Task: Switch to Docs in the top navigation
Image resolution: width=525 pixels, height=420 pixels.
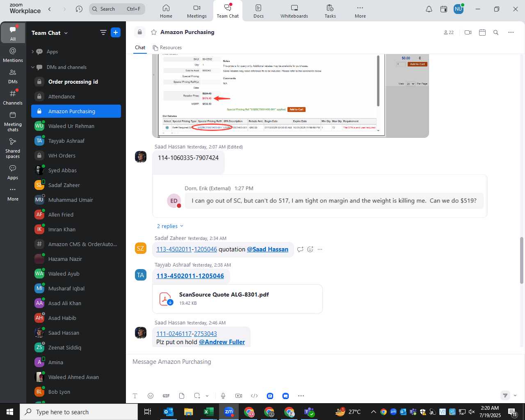Action: [258, 11]
